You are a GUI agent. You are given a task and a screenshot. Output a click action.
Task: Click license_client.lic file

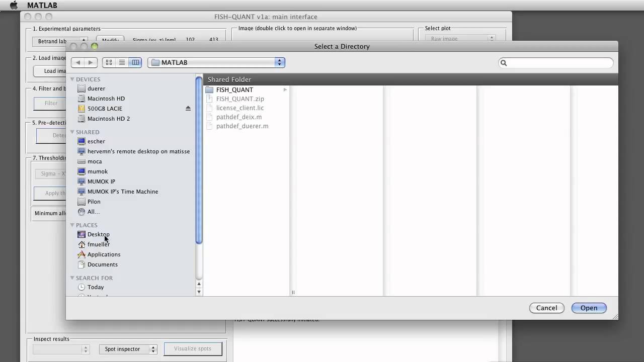click(x=240, y=108)
